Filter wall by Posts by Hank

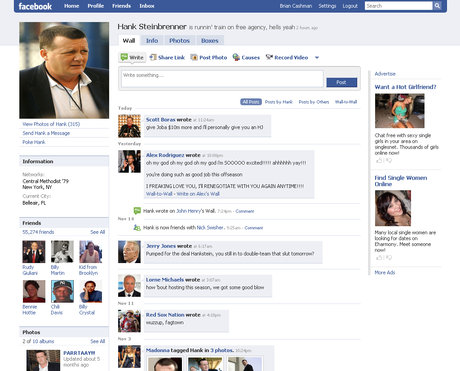tap(279, 102)
